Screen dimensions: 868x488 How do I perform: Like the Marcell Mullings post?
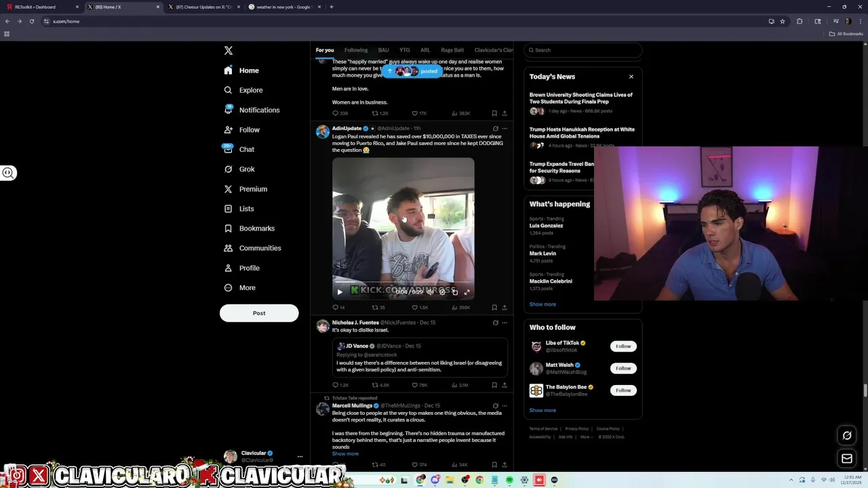tap(420, 465)
